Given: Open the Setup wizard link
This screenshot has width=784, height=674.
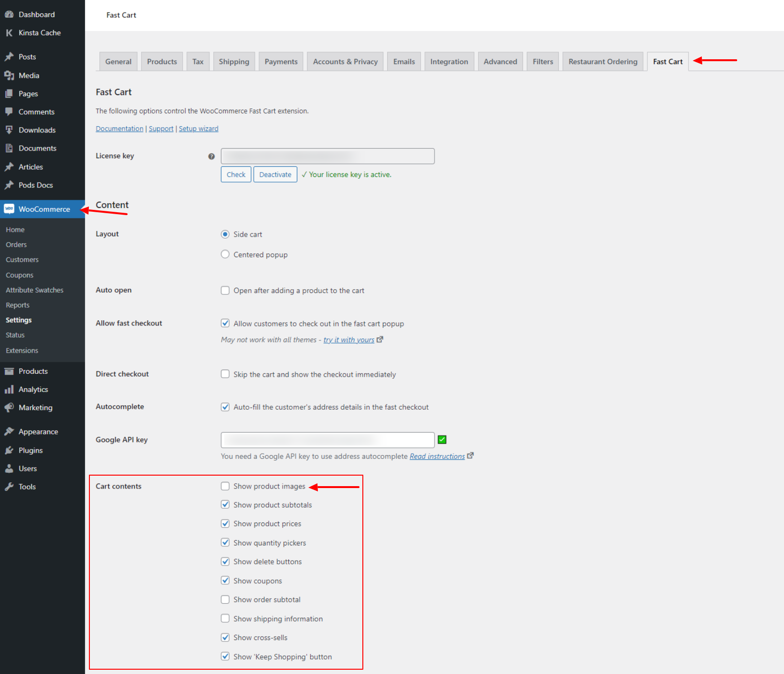Looking at the screenshot, I should click(198, 128).
